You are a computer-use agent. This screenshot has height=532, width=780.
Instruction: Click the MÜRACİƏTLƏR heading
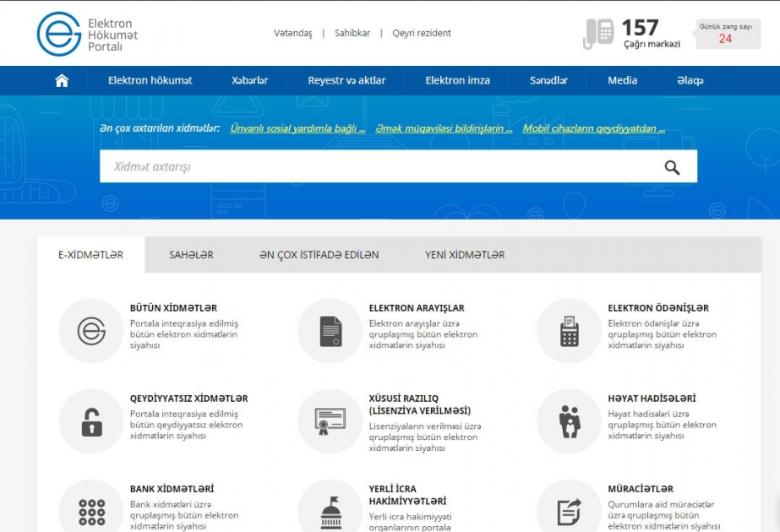click(x=641, y=489)
